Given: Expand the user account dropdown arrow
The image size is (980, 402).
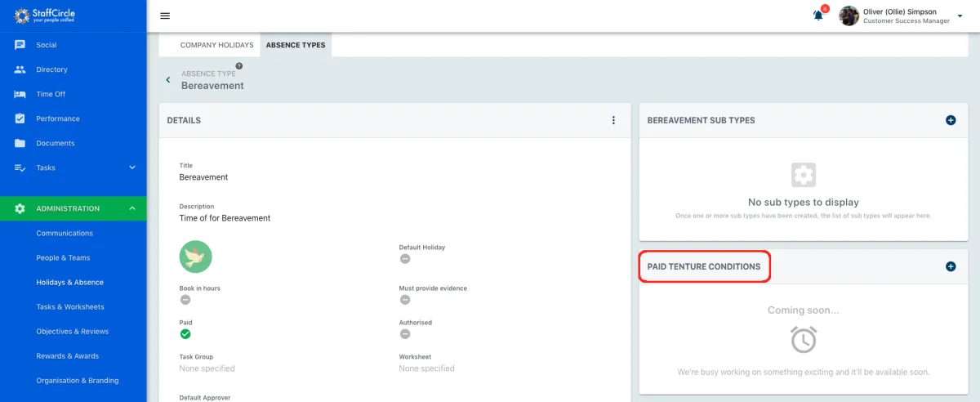Looking at the screenshot, I should click(x=960, y=16).
